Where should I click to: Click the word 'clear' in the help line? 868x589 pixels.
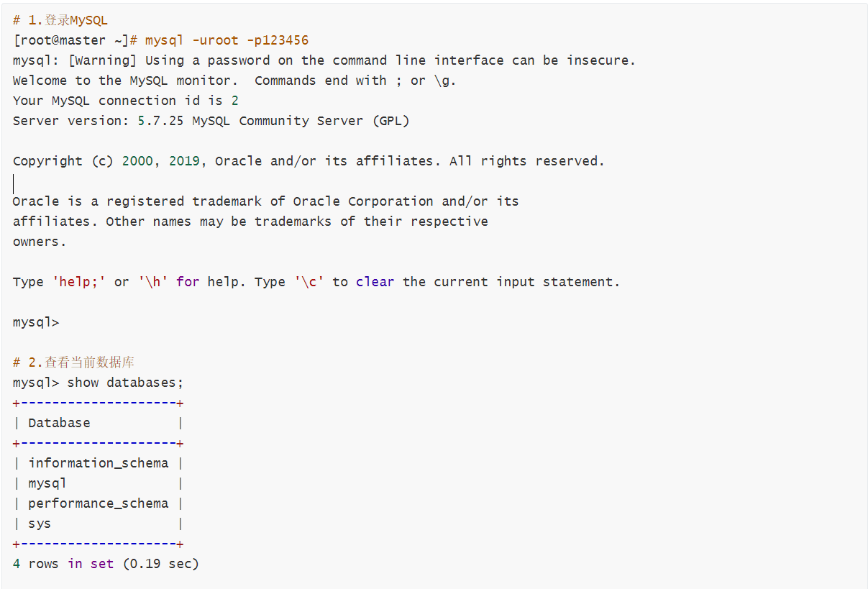pos(375,282)
